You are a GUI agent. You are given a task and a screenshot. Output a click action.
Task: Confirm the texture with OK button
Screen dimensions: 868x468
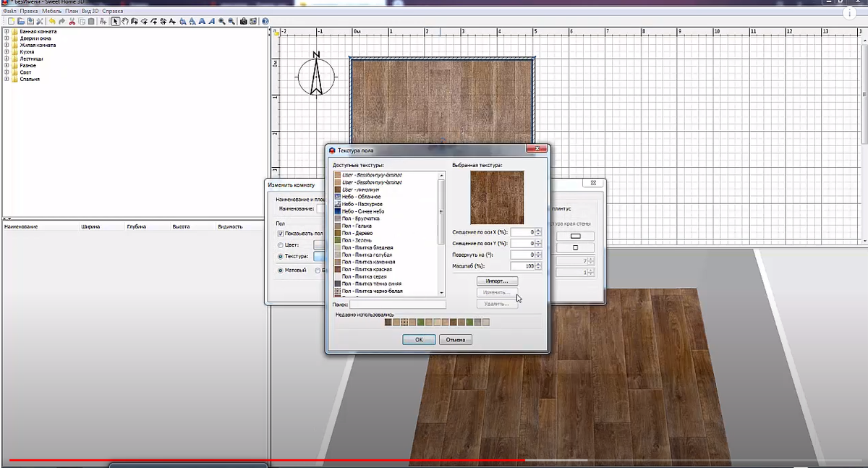(419, 339)
